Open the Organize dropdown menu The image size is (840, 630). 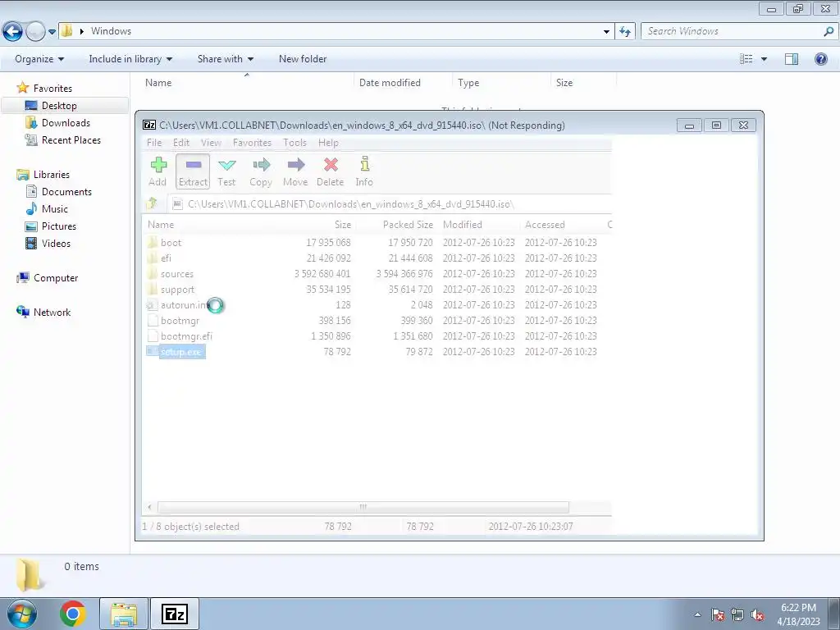point(39,59)
